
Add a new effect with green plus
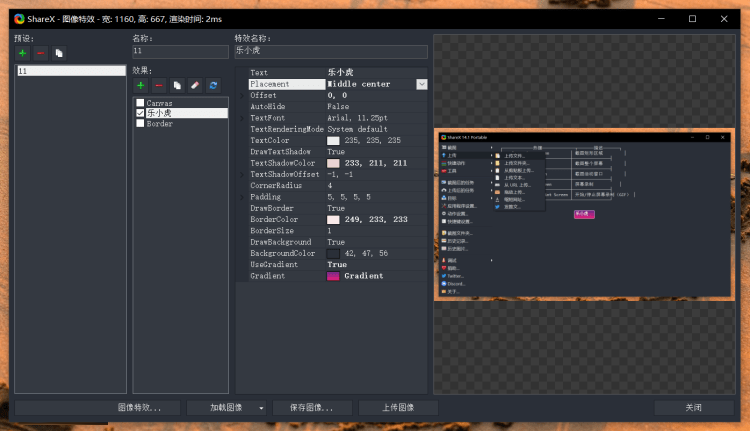tap(141, 85)
